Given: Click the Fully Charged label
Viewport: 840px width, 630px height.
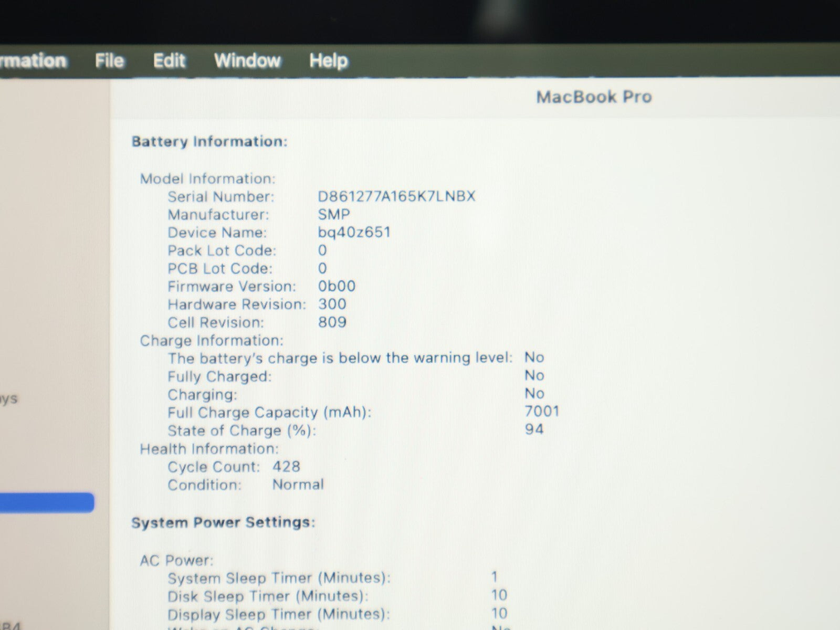Looking at the screenshot, I should [x=219, y=376].
